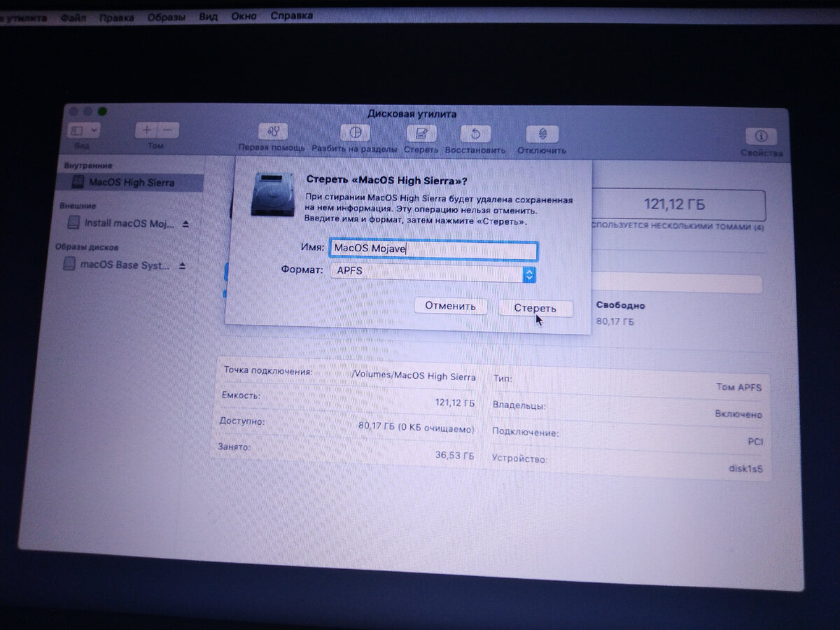This screenshot has height=630, width=840.
Task: Click the Включено owners value
Action: 738,414
